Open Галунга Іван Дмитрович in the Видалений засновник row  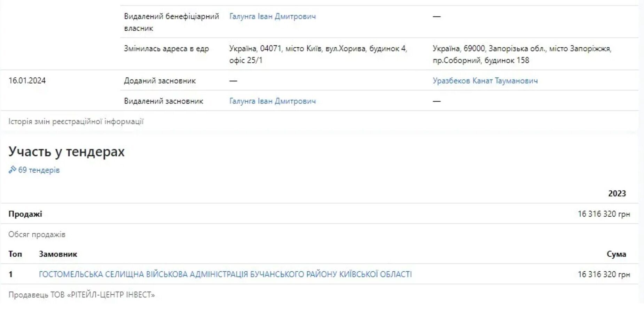point(272,101)
